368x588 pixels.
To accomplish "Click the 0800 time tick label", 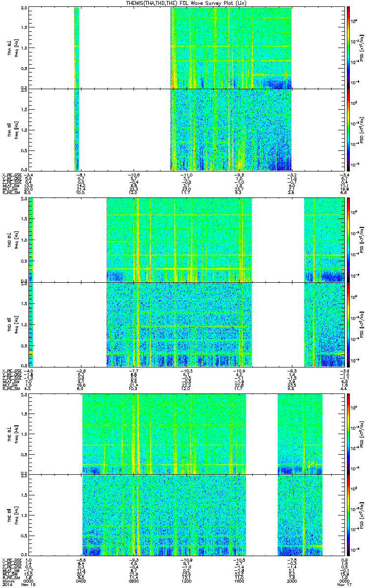I will pos(133,581).
